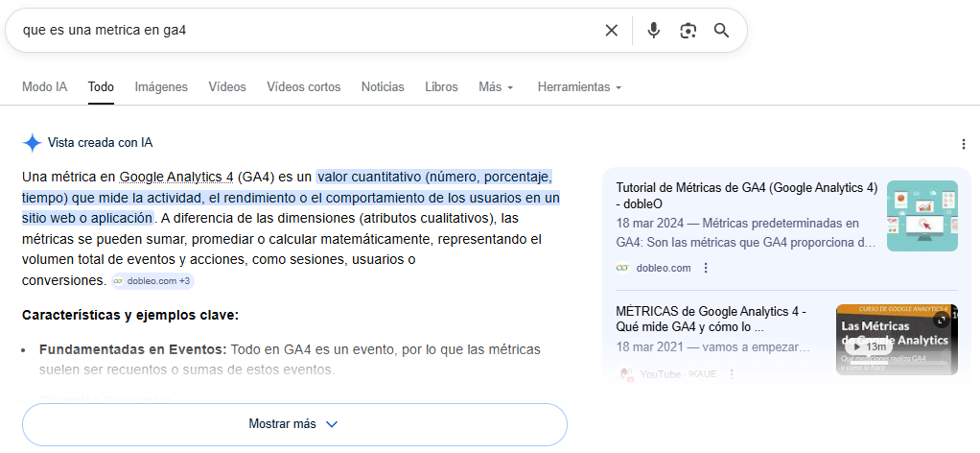Open Tutorial de Métricas de GA4 result
This screenshot has height=453, width=980.
click(747, 195)
